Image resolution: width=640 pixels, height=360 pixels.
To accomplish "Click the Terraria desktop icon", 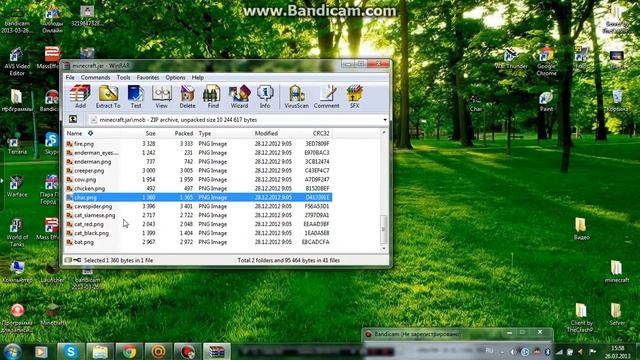I will (17, 146).
